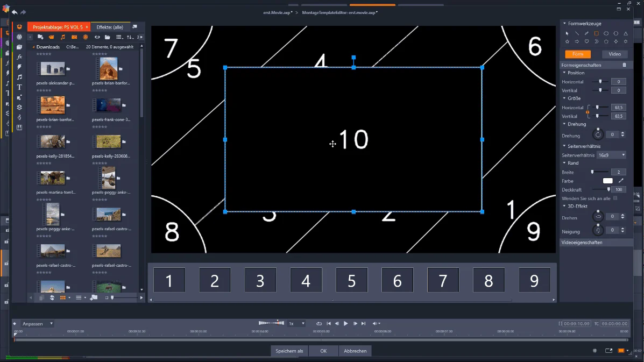Toggle the thumbnail view icon below the library
Viewport: 644px width, 362px height.
pos(63,297)
